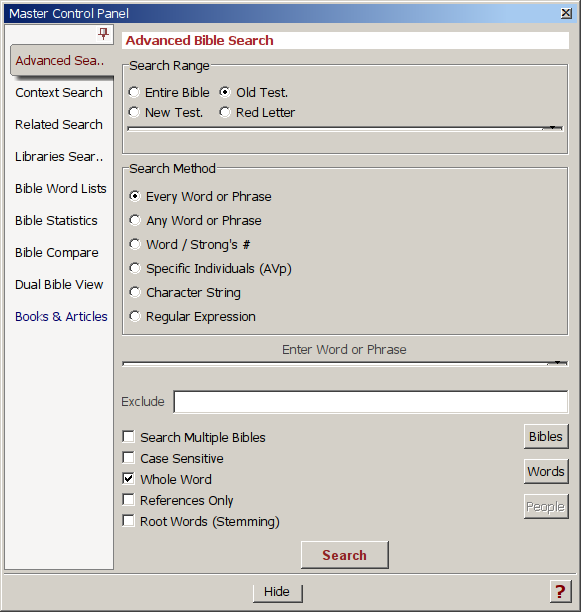
Task: Focus the Exclude input field
Action: coord(371,402)
